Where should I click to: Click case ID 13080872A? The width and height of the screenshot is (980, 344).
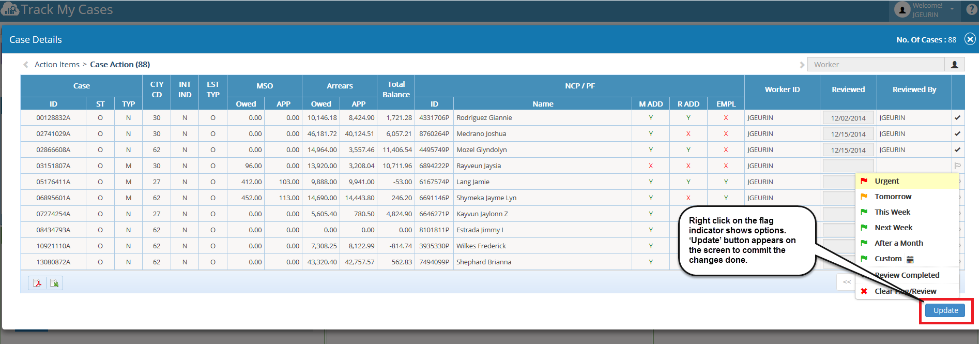tap(53, 262)
